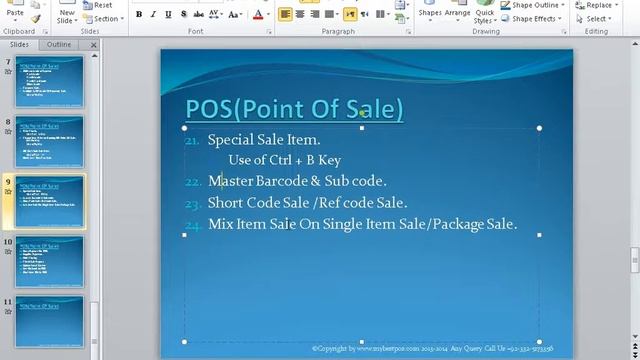Toggle strikethrough text
The width and height of the screenshot is (640, 360).
tap(198, 14)
